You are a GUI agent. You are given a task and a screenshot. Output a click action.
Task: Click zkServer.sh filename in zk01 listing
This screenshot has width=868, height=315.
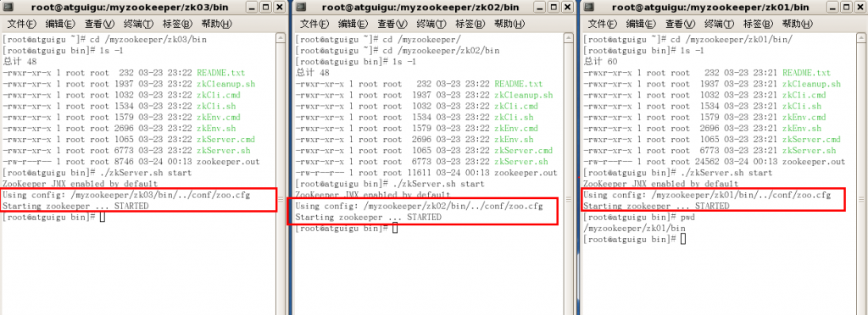point(810,151)
